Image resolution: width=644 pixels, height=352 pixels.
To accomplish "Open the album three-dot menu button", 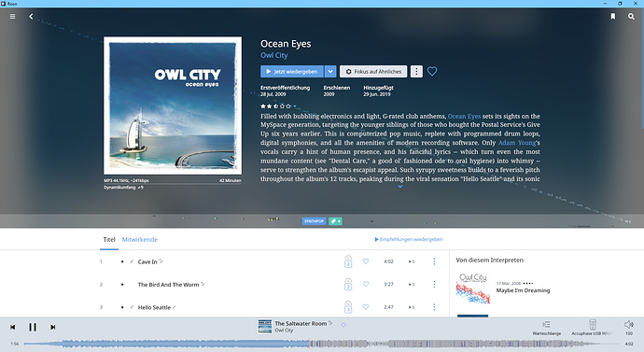I will click(416, 72).
